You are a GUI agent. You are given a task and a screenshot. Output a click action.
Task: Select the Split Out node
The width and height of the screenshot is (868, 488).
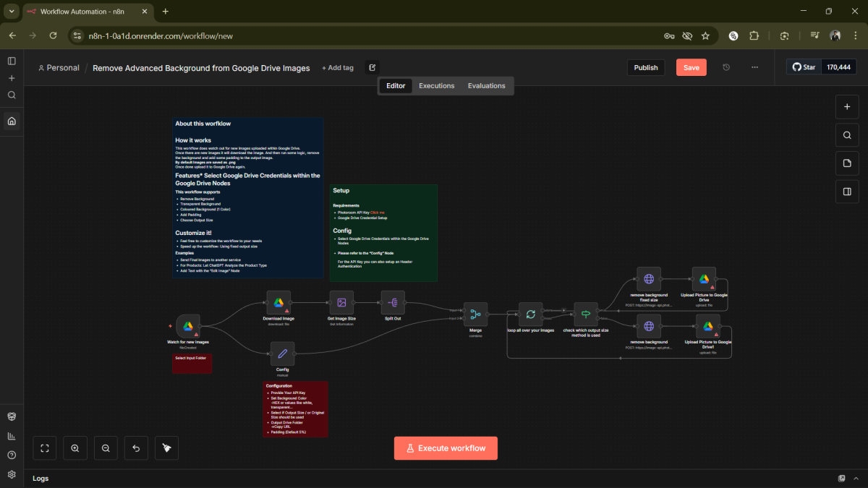pyautogui.click(x=393, y=303)
